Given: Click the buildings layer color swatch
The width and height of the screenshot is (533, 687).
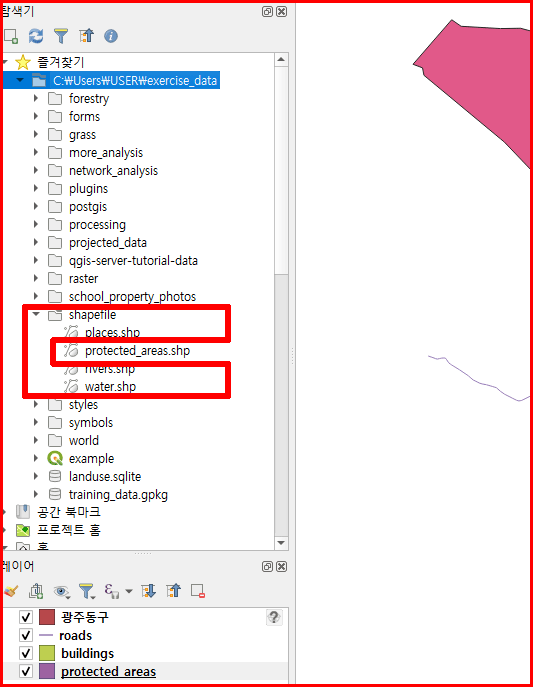Looking at the screenshot, I should coord(47,653).
